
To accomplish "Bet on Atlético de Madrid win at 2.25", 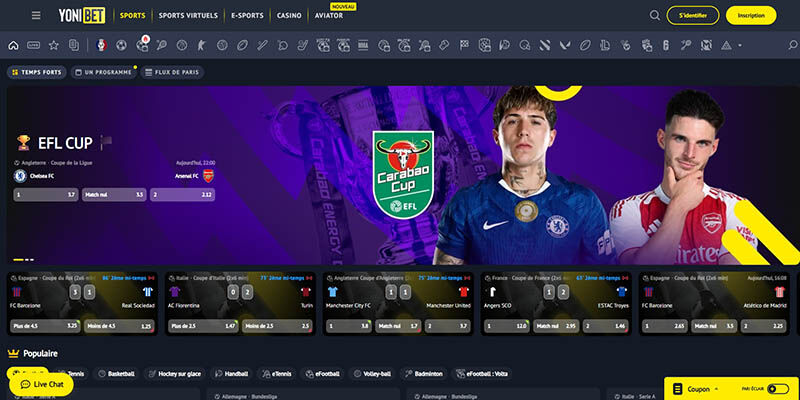I will pos(764,327).
